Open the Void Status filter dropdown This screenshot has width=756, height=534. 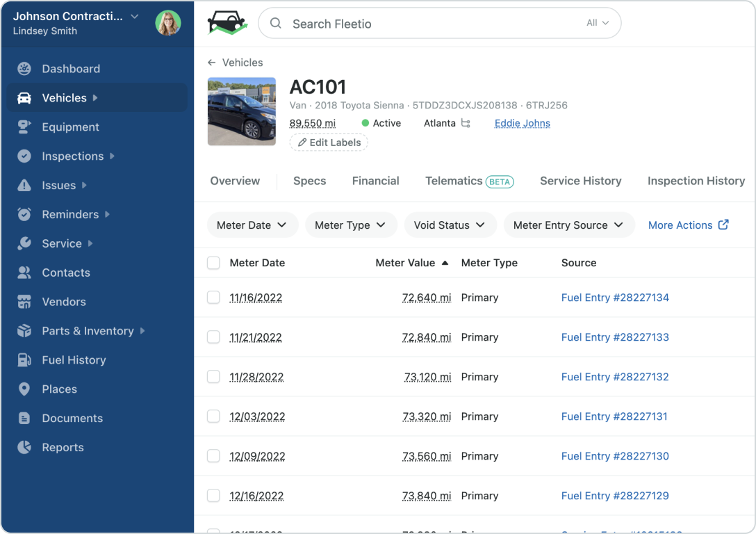pos(450,225)
